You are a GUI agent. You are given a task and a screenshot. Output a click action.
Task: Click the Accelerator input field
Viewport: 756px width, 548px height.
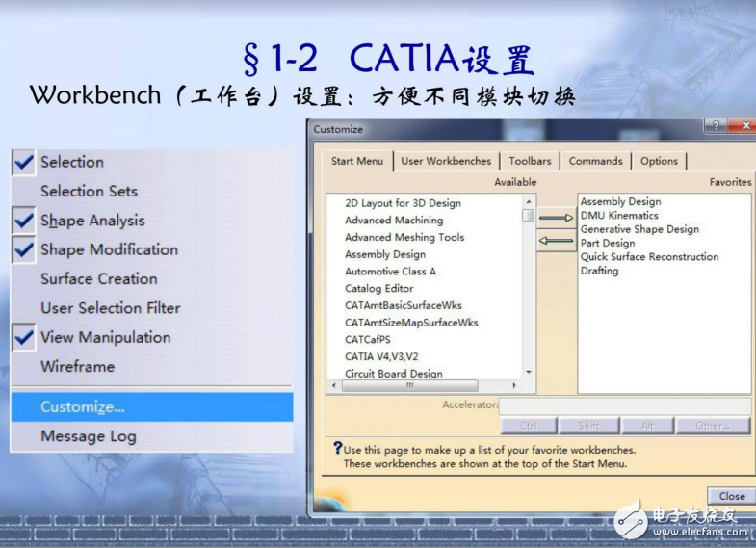[624, 406]
